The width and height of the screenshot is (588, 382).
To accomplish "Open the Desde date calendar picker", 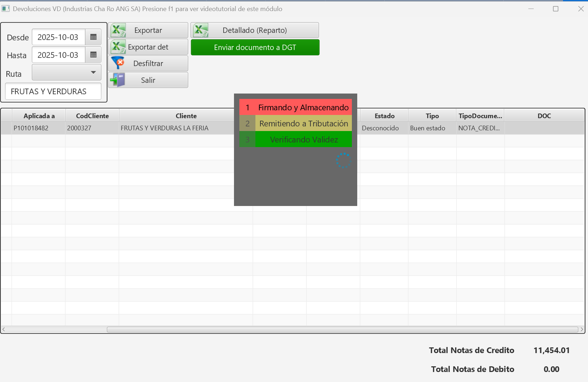I will click(x=93, y=37).
